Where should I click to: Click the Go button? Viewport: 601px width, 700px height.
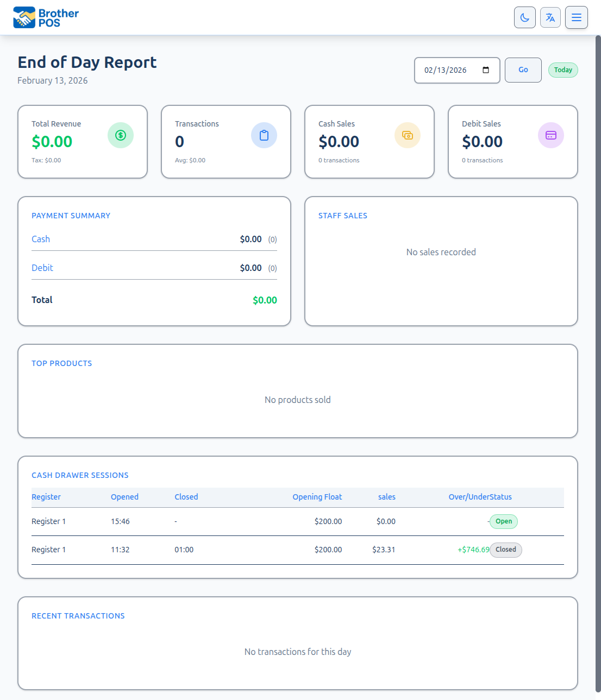click(523, 70)
